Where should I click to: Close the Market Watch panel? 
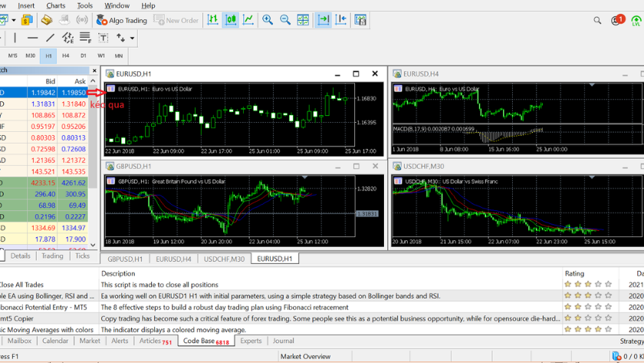click(94, 71)
